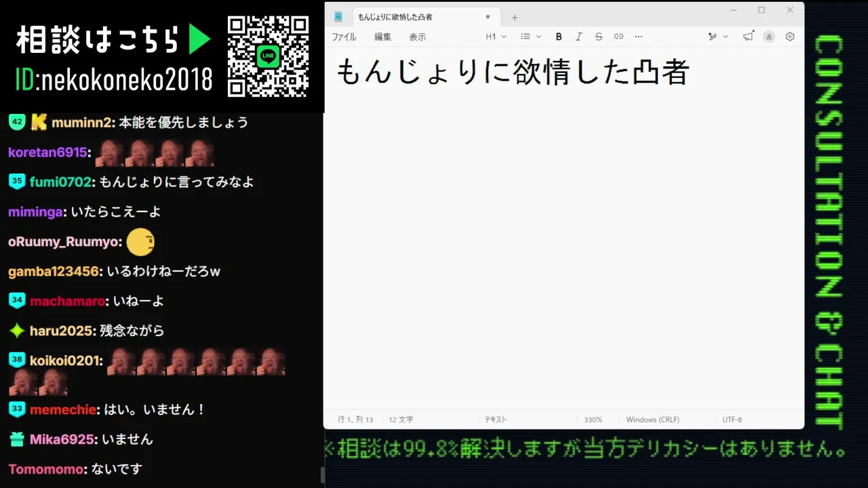This screenshot has width=868, height=488.
Task: Select username Tomomomo in chat
Action: [45, 469]
